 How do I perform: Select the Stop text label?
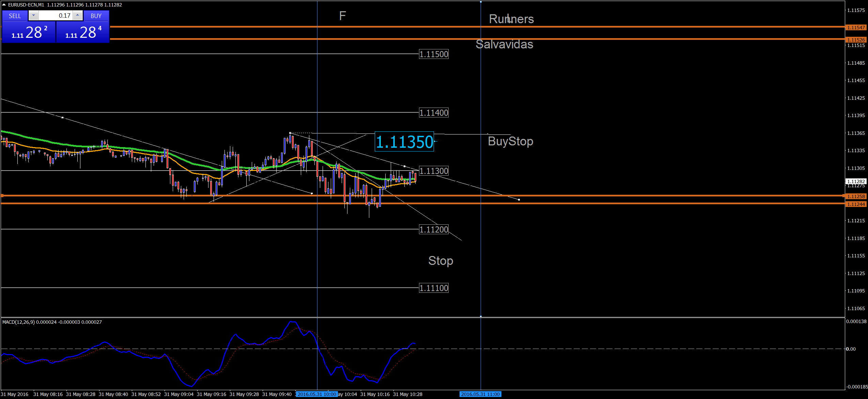[440, 261]
